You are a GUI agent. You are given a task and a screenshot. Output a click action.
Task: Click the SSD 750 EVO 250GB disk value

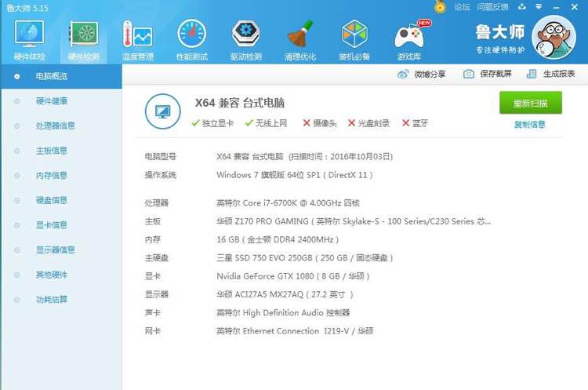(x=304, y=258)
